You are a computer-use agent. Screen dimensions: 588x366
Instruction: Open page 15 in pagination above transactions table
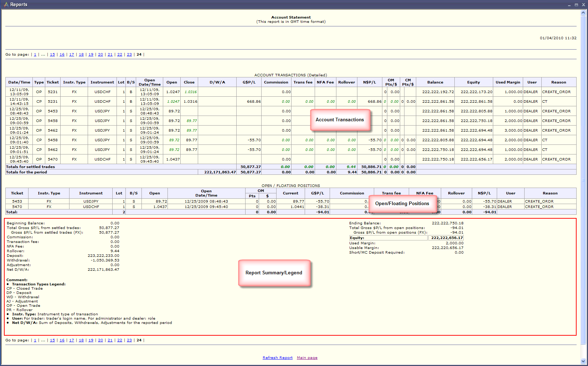(x=52, y=55)
